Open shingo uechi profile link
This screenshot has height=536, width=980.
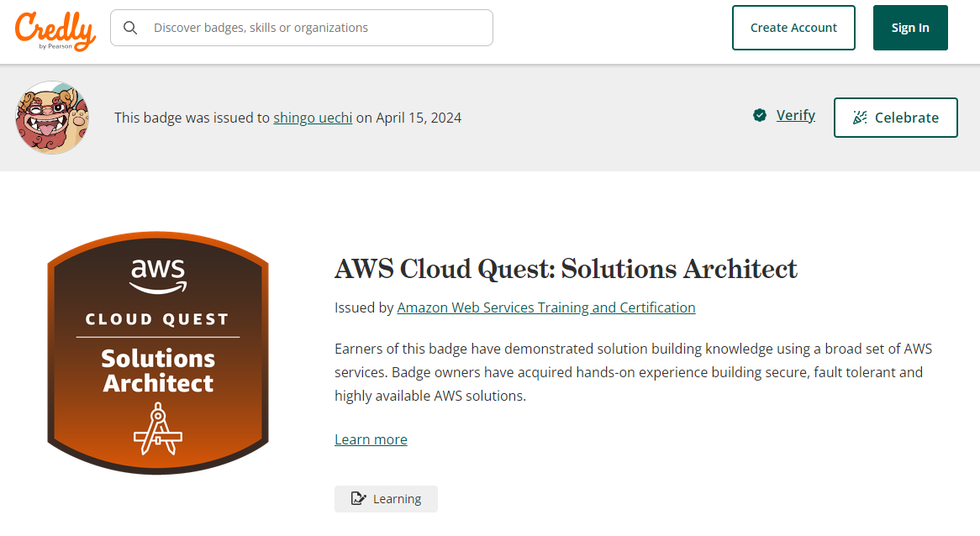(313, 118)
